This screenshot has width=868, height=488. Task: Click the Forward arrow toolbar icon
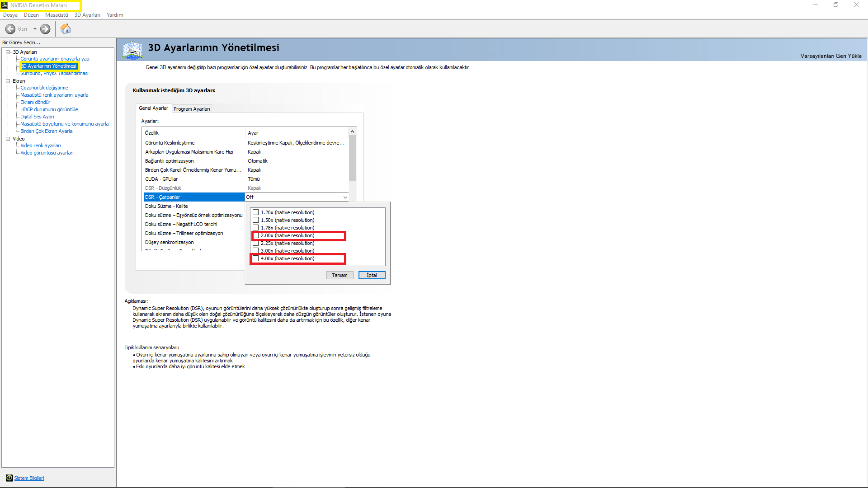coord(45,29)
